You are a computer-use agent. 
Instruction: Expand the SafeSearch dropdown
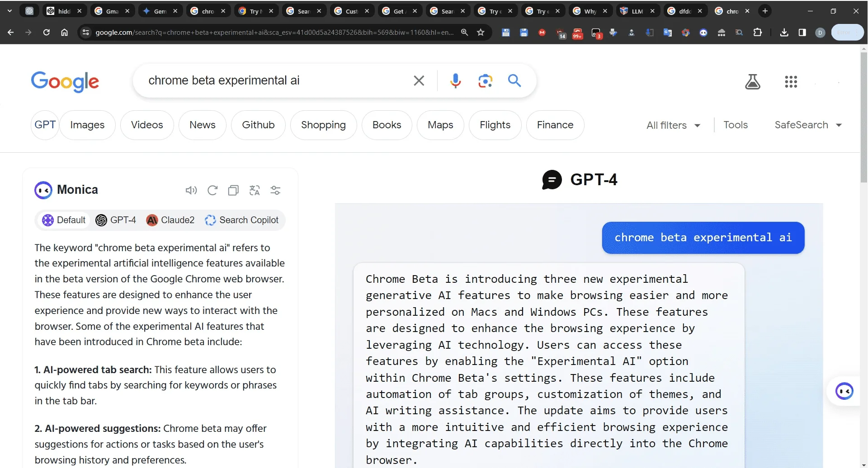point(808,125)
